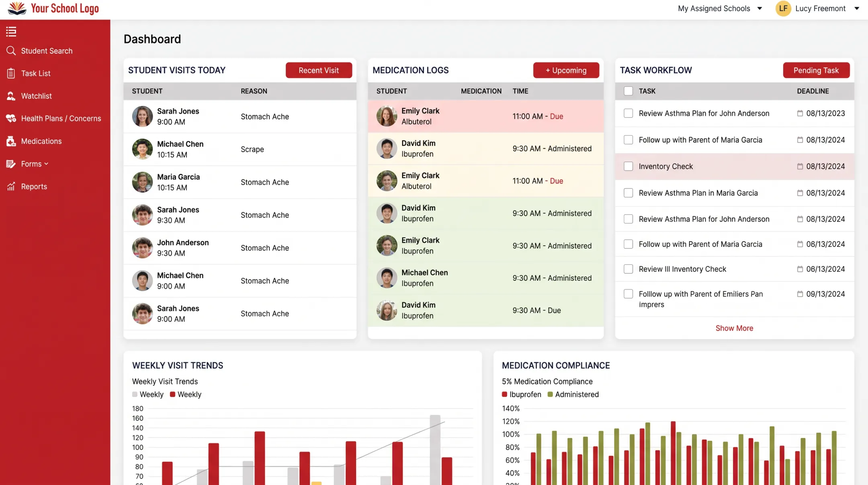This screenshot has height=485, width=868.
Task: Check Follow up with Parent of Maria Garcia 06/13/2024
Action: pyautogui.click(x=628, y=244)
